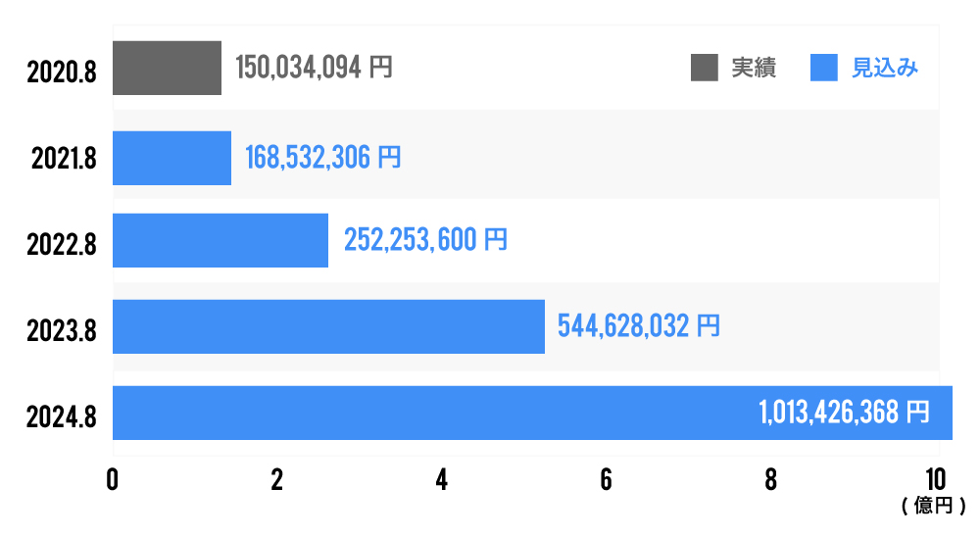This screenshot has width=980, height=537.
Task: Click the (億円) axis unit label
Action: (x=934, y=507)
